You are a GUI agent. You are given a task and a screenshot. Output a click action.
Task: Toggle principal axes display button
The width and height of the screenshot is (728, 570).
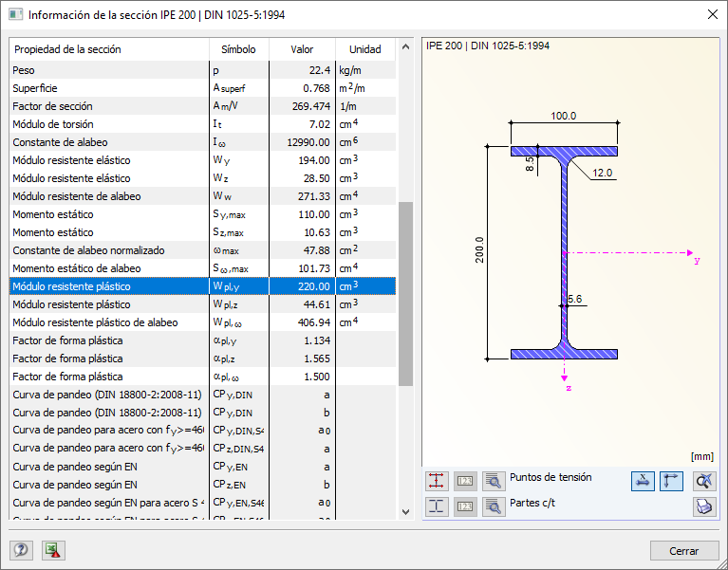pyautogui.click(x=671, y=481)
